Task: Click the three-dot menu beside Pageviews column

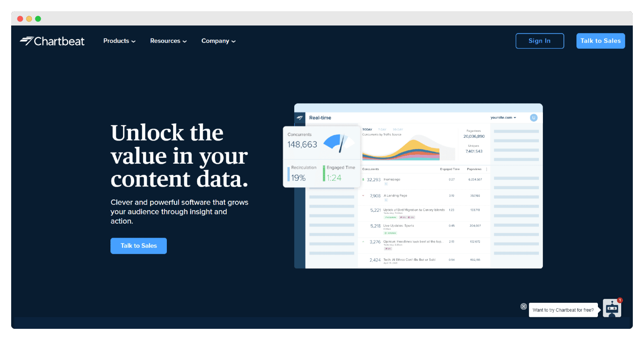Action: click(487, 169)
